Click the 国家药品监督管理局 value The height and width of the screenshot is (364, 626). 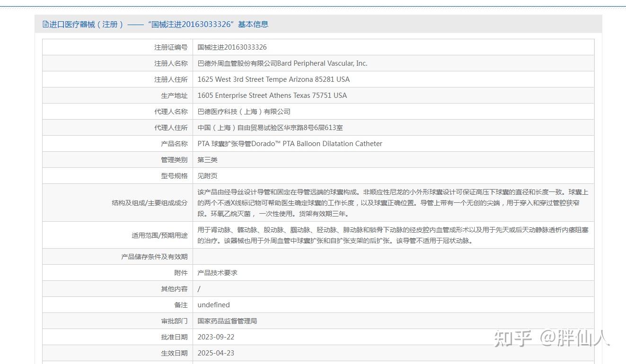point(227,321)
